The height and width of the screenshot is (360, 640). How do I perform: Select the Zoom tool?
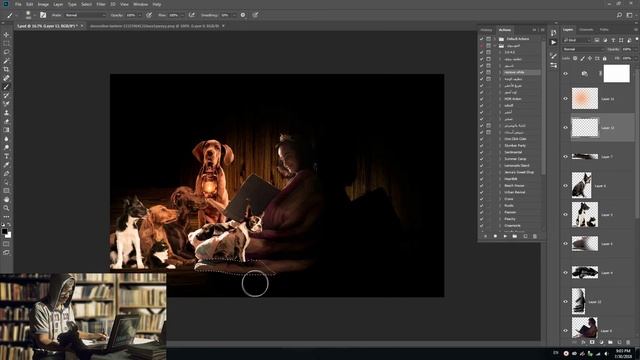coord(6,208)
